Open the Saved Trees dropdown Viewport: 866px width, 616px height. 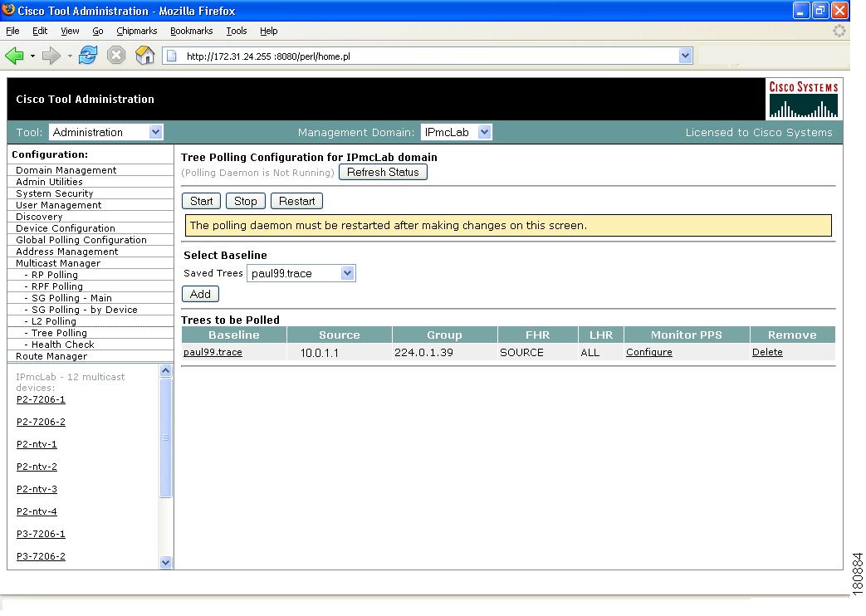pos(301,273)
